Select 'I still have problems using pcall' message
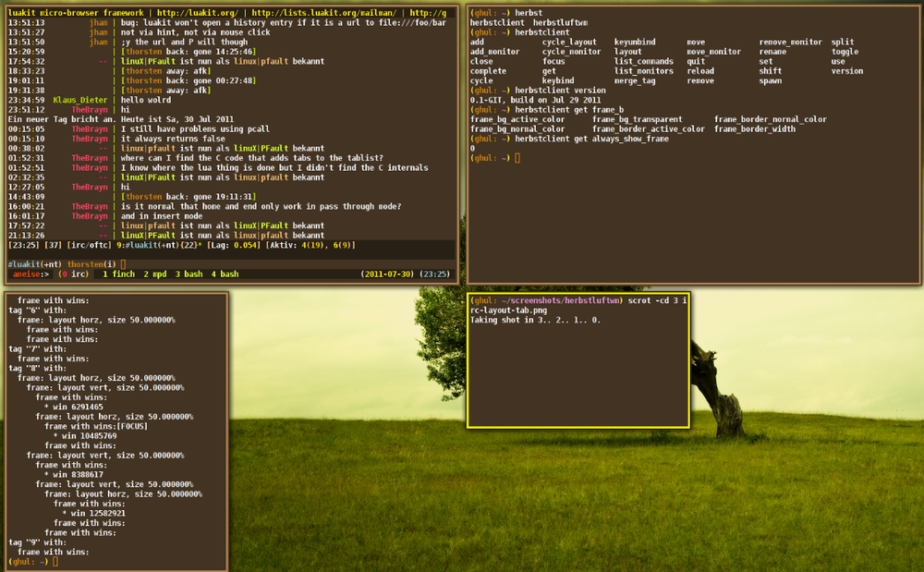 click(195, 129)
